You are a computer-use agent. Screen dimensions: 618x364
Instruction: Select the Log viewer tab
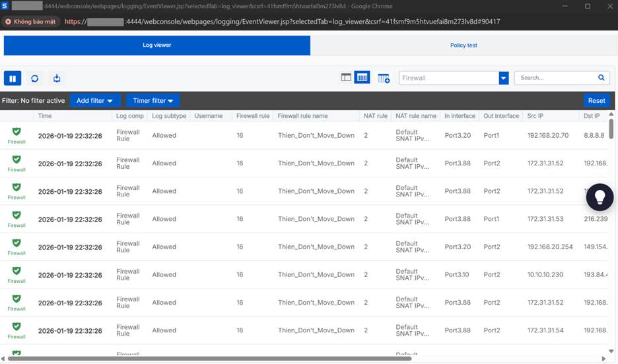point(157,45)
